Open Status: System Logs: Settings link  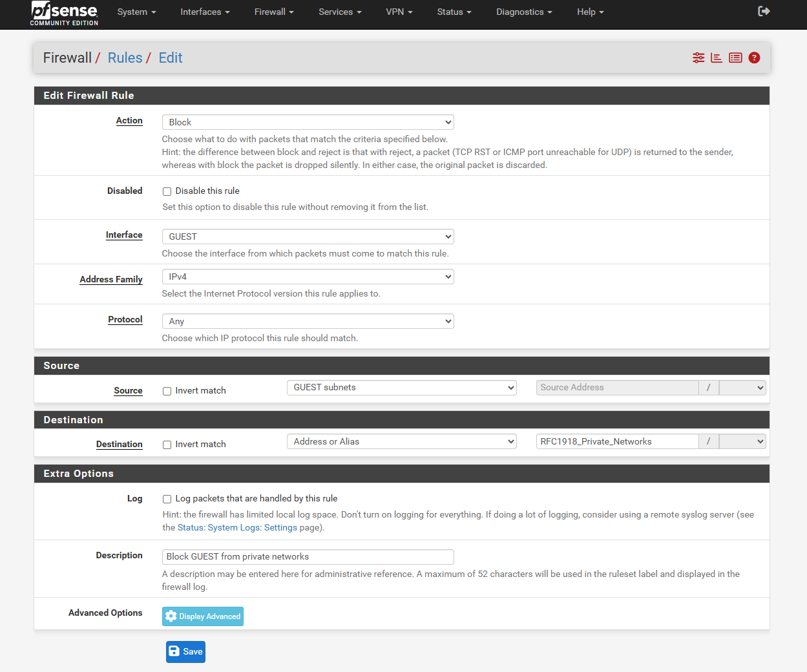tap(237, 527)
